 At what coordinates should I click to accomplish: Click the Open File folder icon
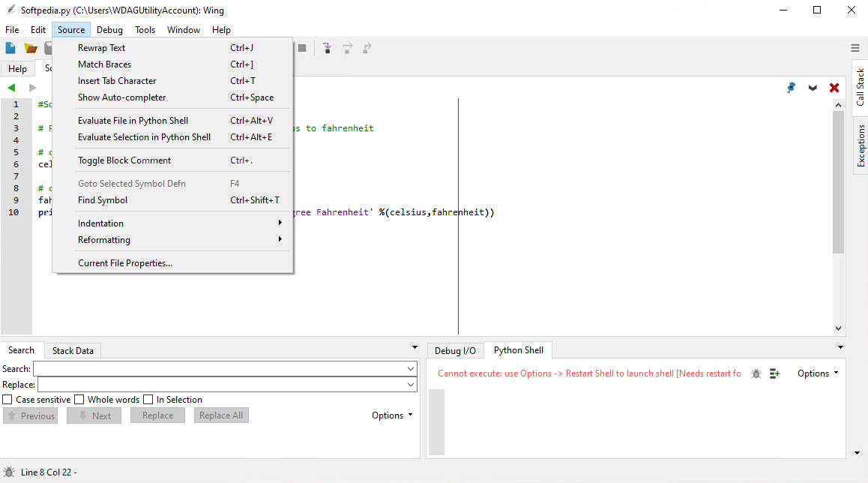(31, 48)
